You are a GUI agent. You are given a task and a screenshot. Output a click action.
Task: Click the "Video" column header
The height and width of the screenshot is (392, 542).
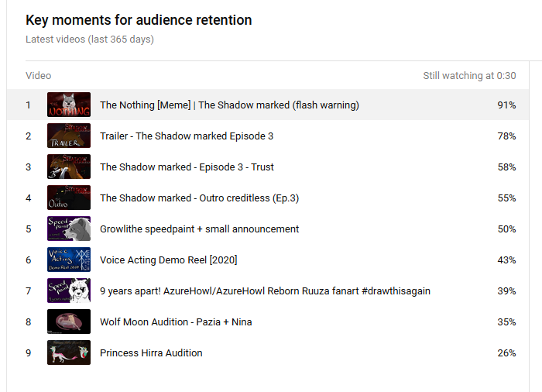coord(39,76)
